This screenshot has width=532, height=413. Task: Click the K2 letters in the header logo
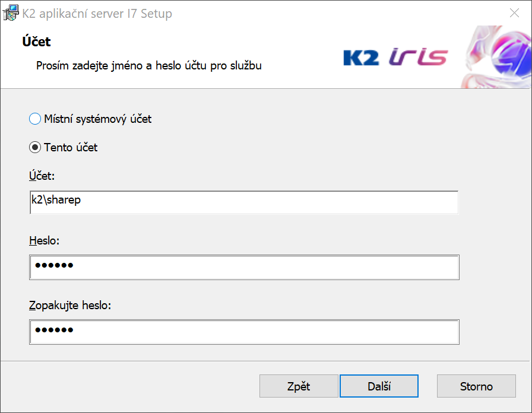pos(361,58)
